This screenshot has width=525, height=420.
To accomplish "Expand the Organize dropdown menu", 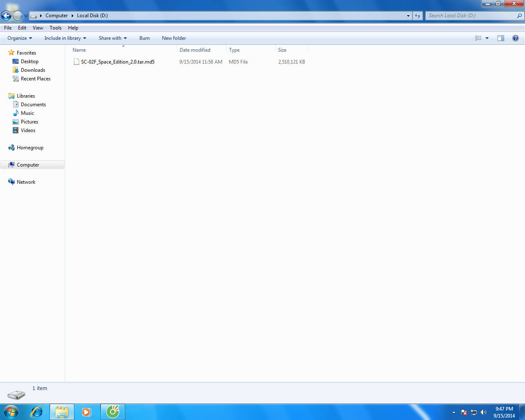I will (x=19, y=38).
